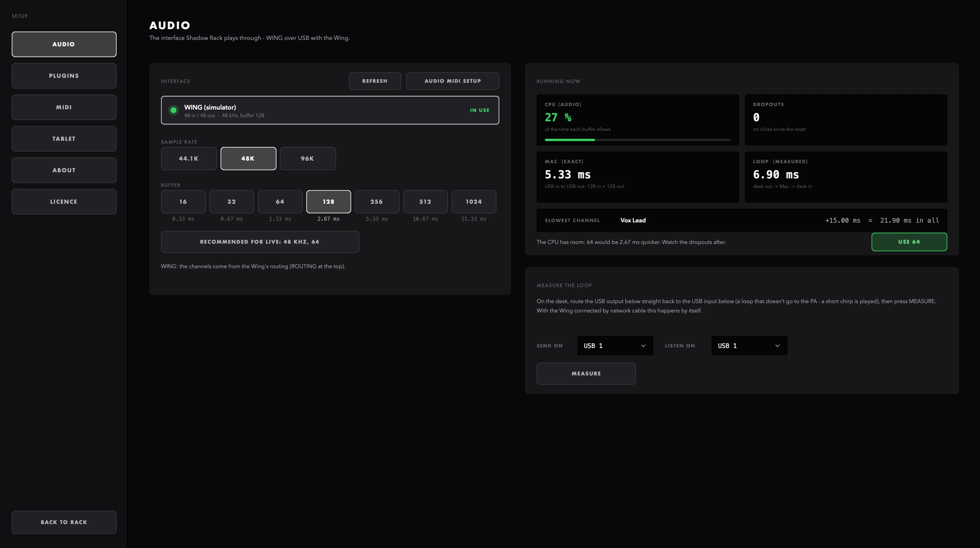Click the IN USE status label

pos(480,110)
